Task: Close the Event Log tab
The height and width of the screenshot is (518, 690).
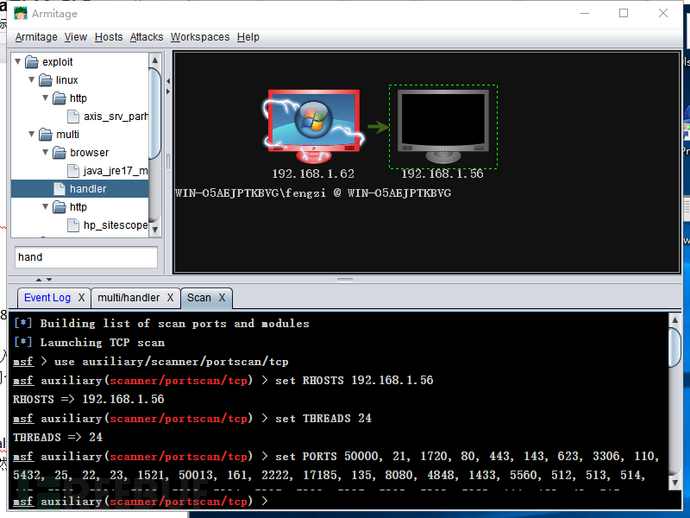Action: 81,298
